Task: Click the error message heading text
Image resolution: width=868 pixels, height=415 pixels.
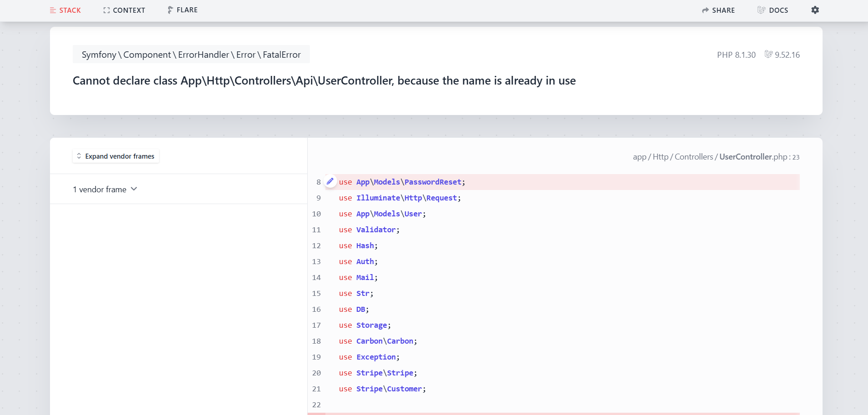Action: 324,80
